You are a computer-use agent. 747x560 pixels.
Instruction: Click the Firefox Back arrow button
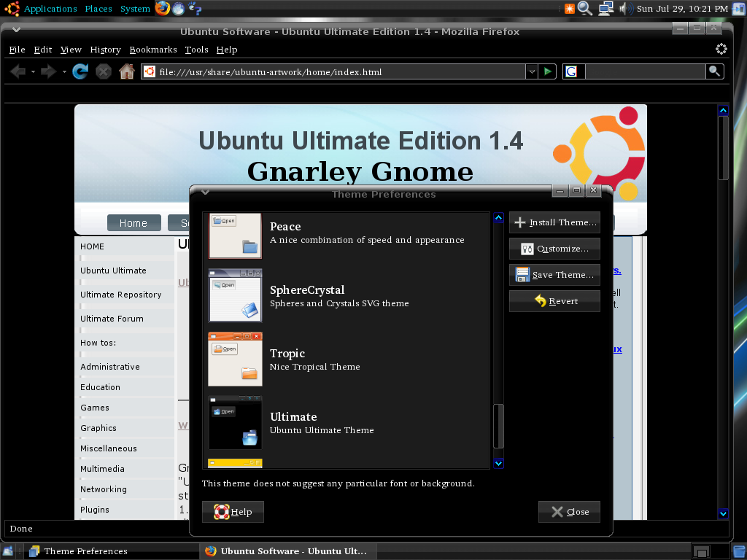(x=18, y=72)
